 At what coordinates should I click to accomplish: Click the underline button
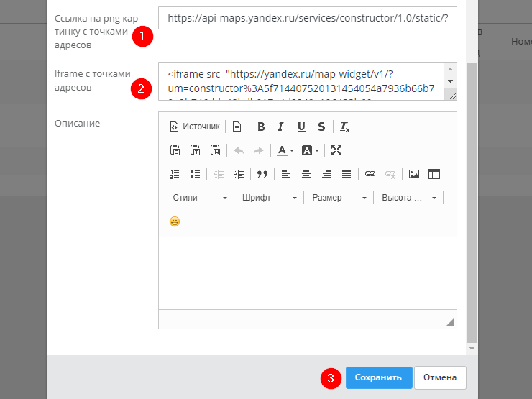coord(301,127)
